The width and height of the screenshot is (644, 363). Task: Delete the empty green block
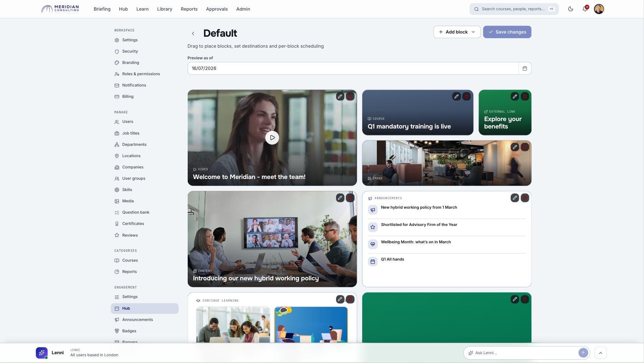coord(525,299)
